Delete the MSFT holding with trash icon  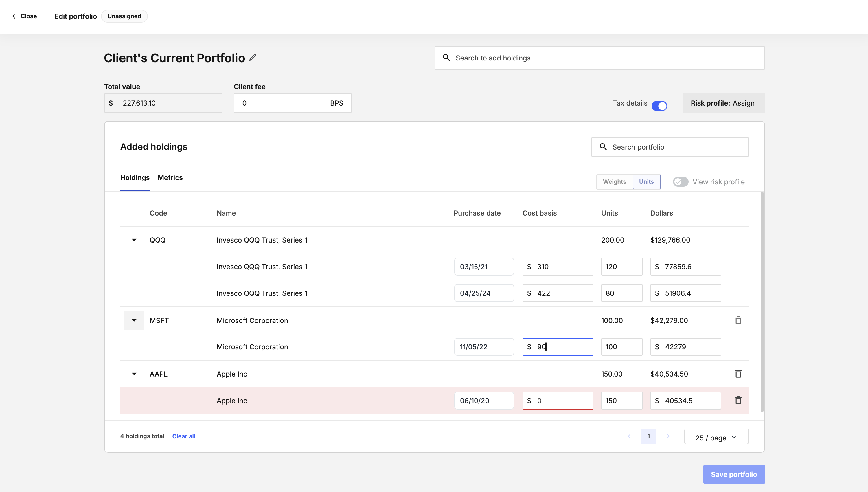click(x=738, y=320)
